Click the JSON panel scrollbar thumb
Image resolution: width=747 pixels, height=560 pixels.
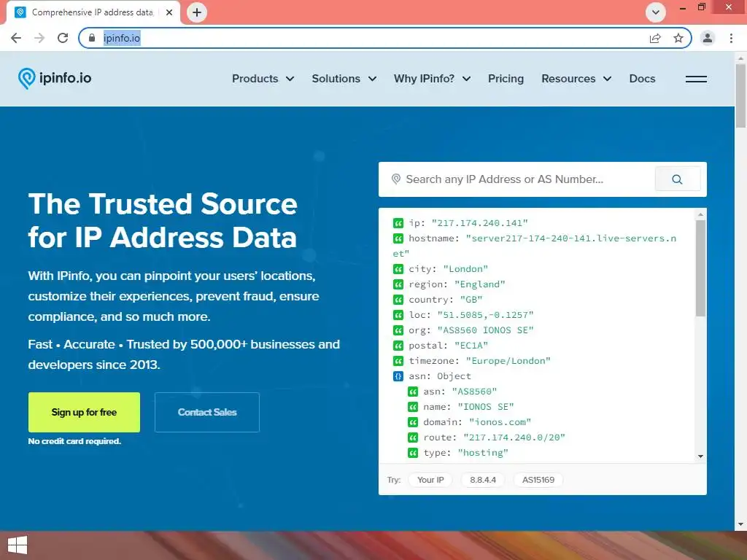tap(700, 268)
